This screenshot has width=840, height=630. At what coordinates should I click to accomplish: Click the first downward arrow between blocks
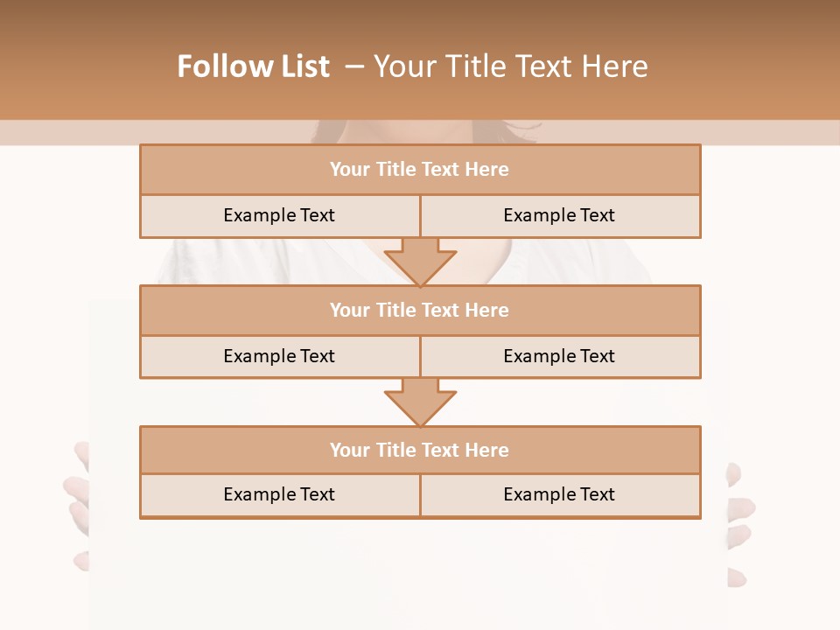click(x=420, y=261)
